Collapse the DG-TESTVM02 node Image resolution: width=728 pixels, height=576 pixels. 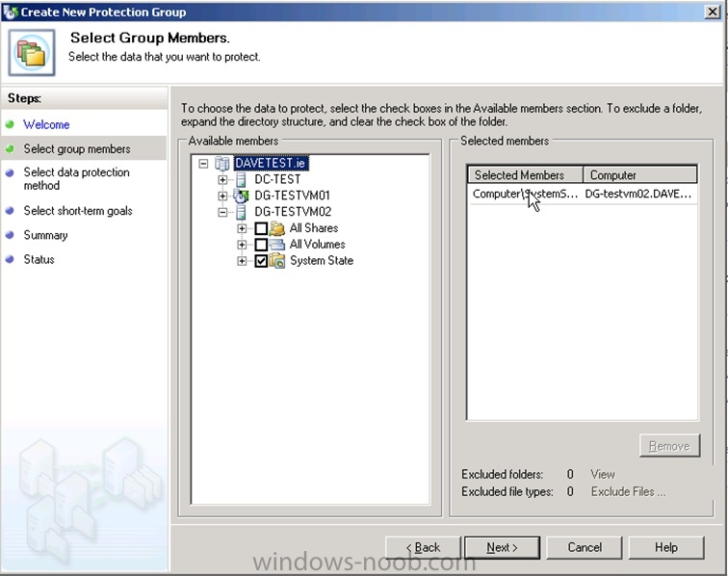[x=222, y=212]
